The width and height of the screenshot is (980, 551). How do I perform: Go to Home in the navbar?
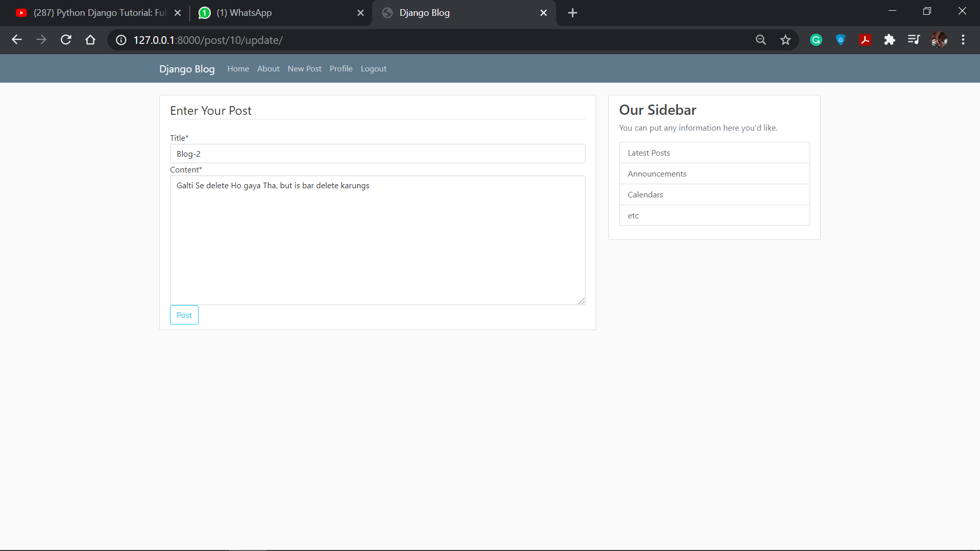click(238, 69)
